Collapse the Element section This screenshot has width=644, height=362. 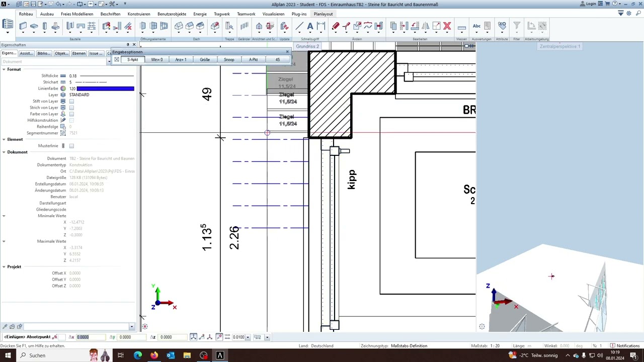[4, 139]
